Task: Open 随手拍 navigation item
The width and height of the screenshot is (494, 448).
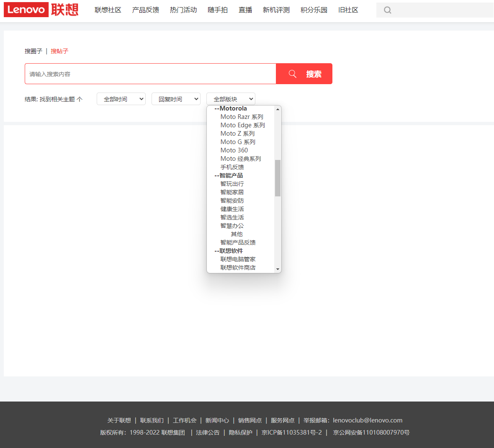Action: (x=218, y=10)
